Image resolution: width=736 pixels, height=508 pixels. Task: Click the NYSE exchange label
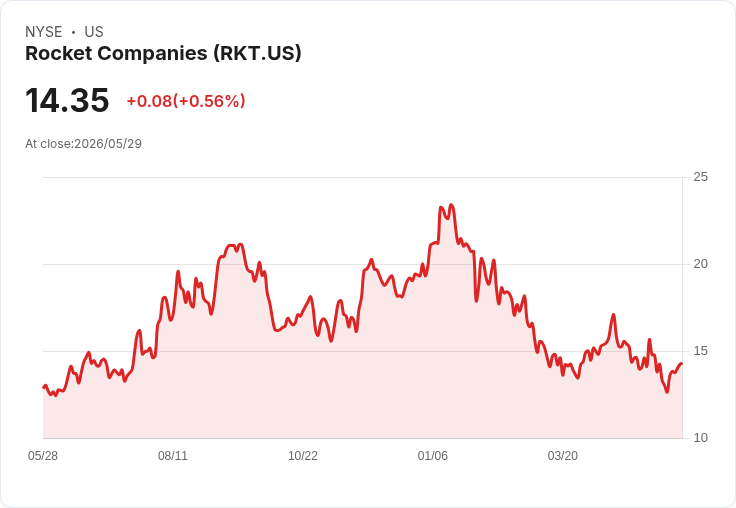pos(44,32)
